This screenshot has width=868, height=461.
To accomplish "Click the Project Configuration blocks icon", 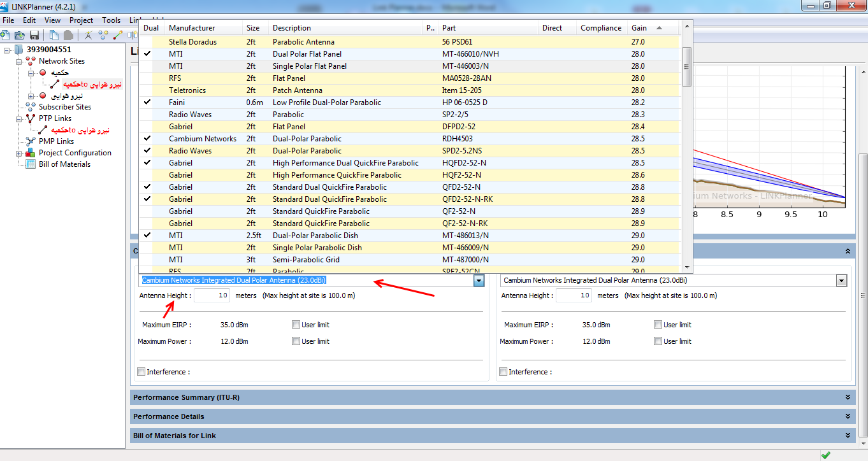I will point(30,153).
